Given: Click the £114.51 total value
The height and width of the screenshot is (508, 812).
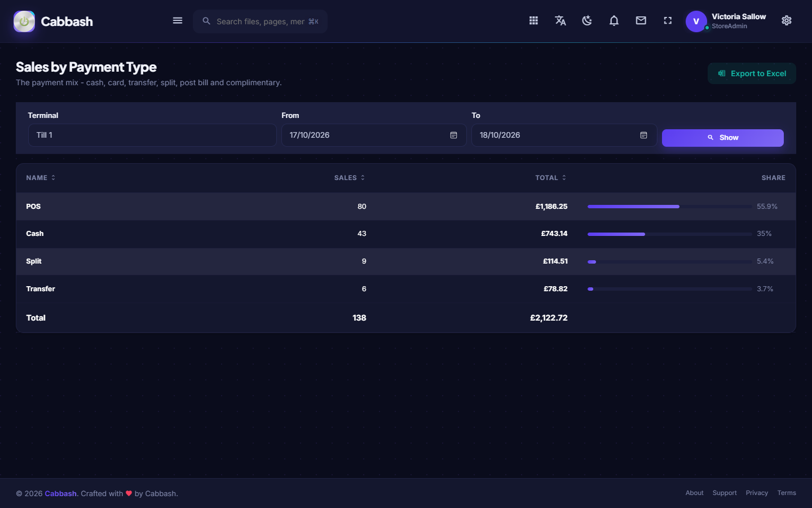Looking at the screenshot, I should coord(555,261).
